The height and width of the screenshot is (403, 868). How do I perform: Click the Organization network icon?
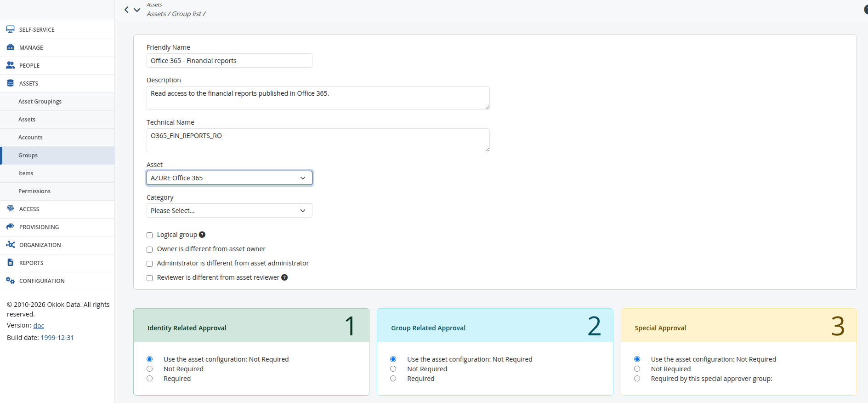[10, 245]
